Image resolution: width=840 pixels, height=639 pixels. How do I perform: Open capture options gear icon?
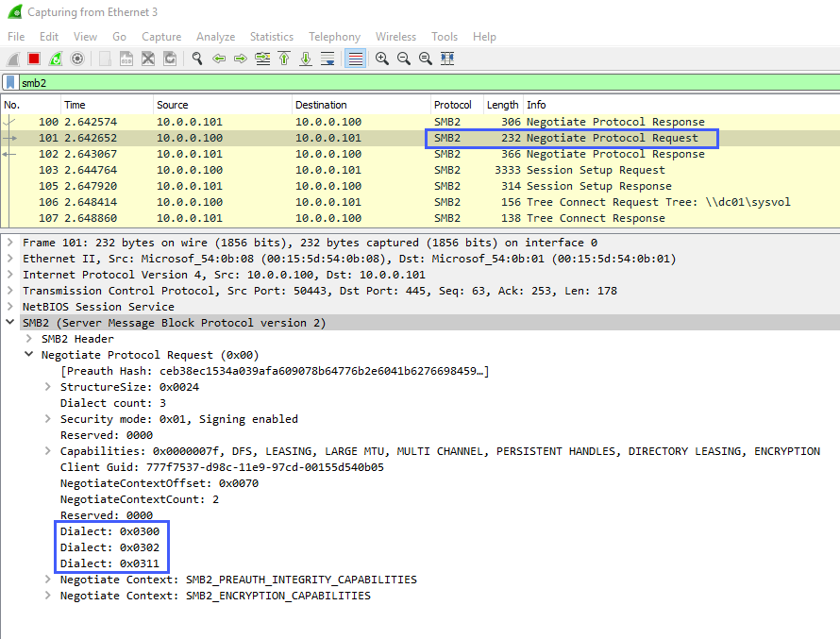pos(77,59)
